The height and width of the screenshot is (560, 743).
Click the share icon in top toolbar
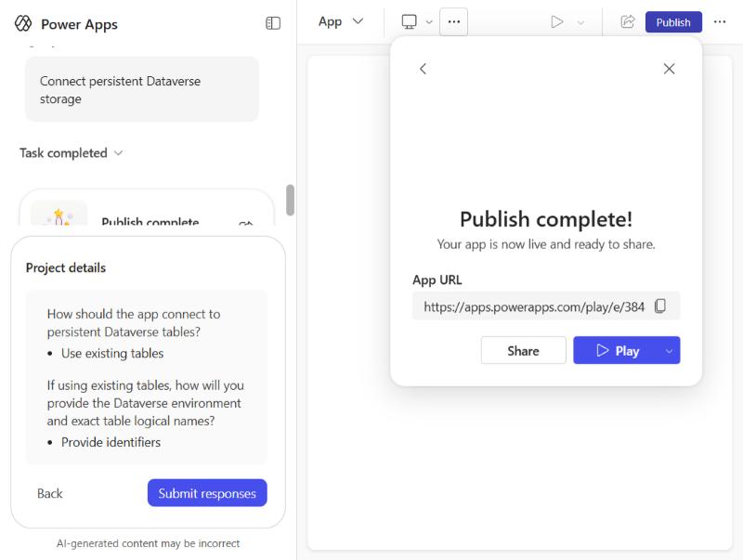tap(628, 21)
